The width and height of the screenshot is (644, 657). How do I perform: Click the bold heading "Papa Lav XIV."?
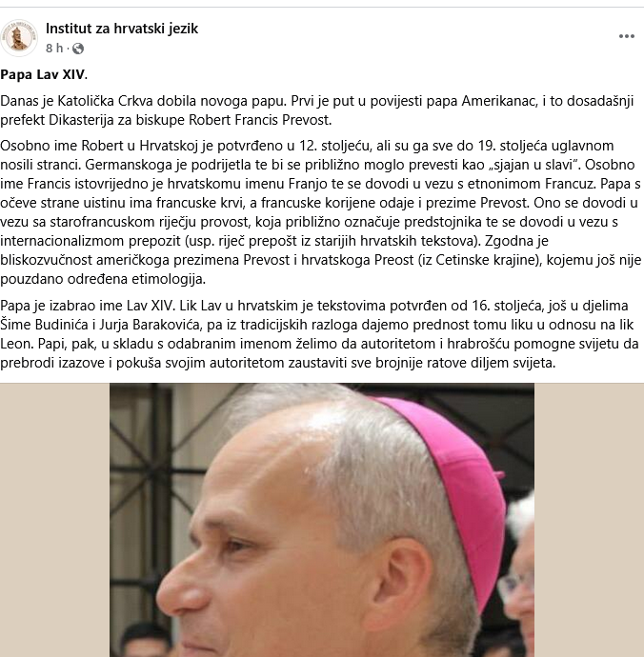coord(44,74)
